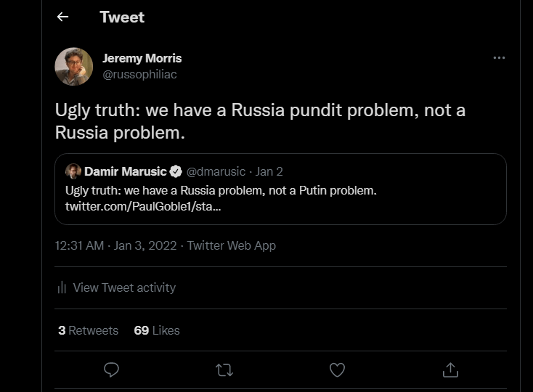
Task: Click the quoted tweet's Jan 2 date
Action: click(269, 172)
